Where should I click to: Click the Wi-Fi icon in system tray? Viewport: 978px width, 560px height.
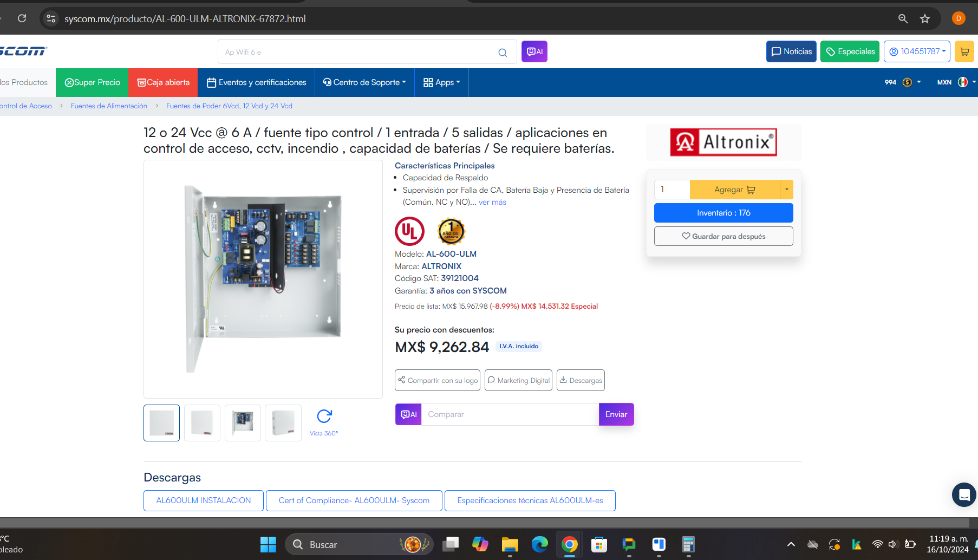(878, 544)
